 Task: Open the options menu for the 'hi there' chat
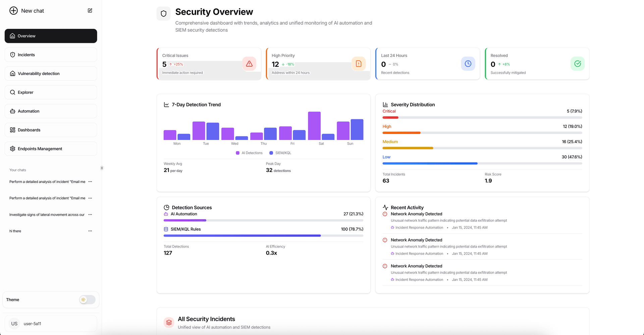90,231
